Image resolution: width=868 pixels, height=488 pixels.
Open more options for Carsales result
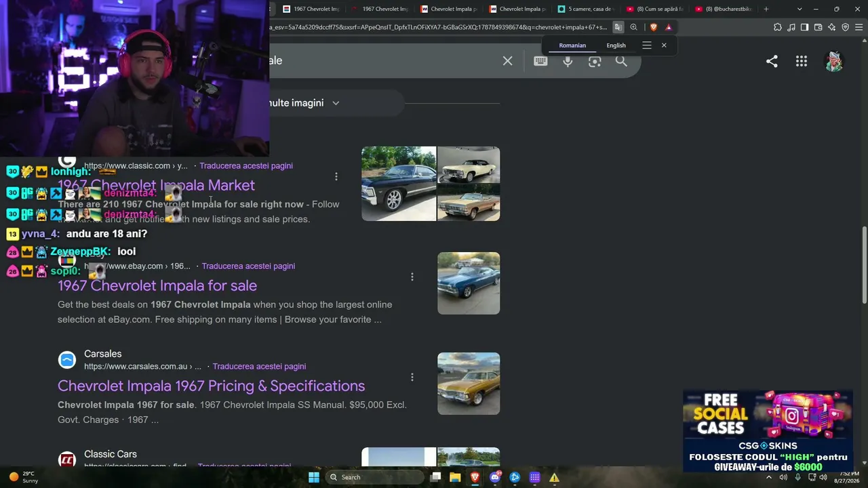(x=412, y=377)
